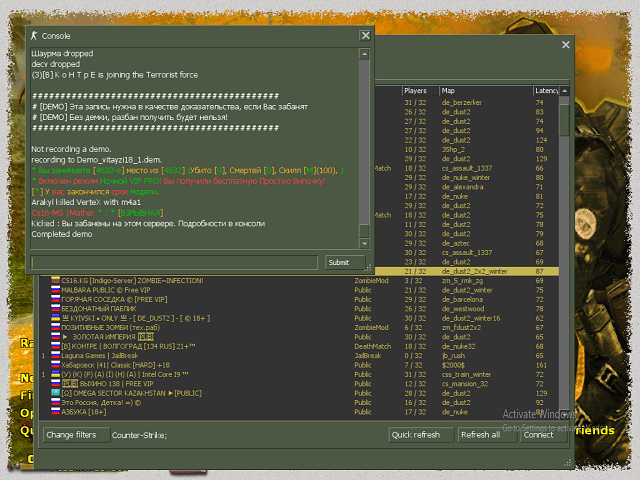Click the players cell 0 / 32
Screen dimensions: 640x480
413,356
